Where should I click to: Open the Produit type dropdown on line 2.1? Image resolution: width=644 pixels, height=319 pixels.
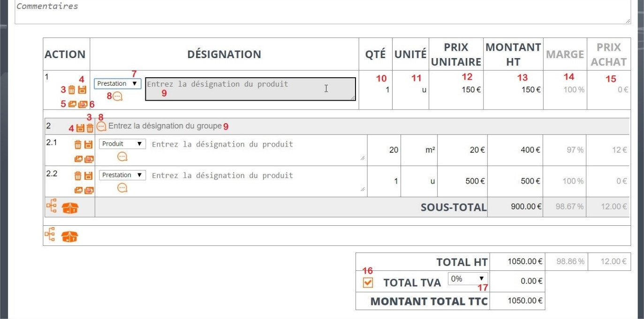point(122,144)
